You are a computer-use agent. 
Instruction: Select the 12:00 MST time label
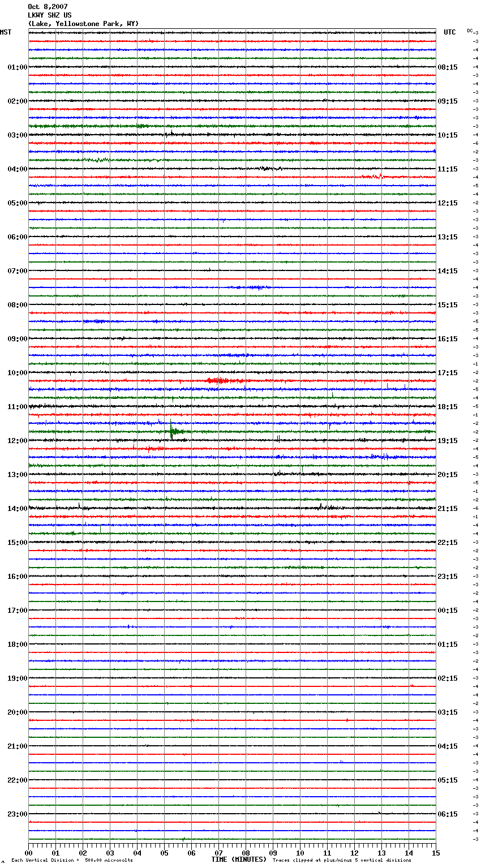pyautogui.click(x=18, y=441)
